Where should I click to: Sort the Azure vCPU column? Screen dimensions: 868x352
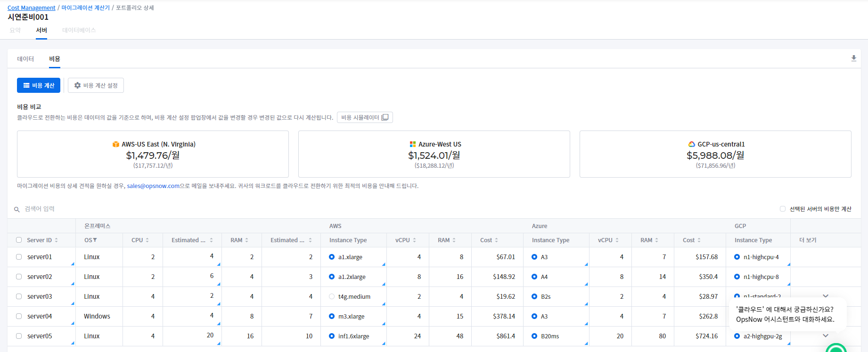[x=617, y=240]
